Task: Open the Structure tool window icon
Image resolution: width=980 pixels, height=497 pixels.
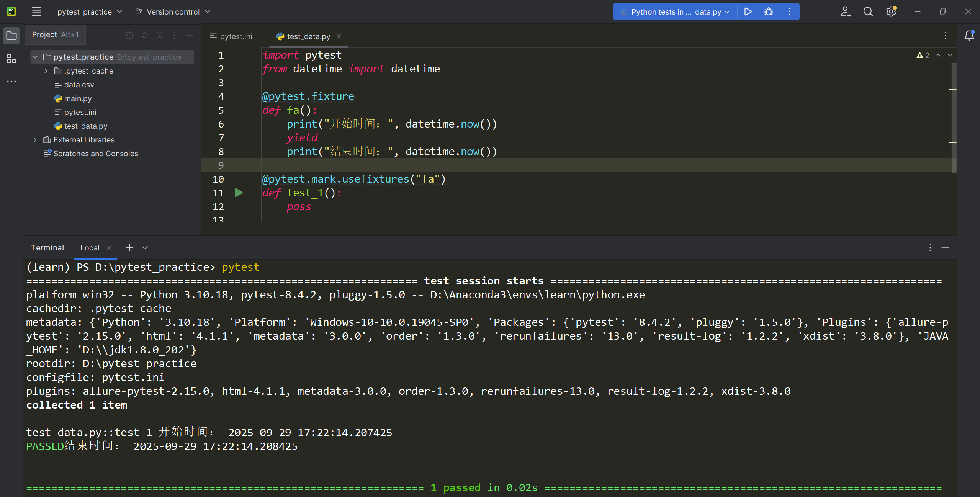Action: point(11,59)
